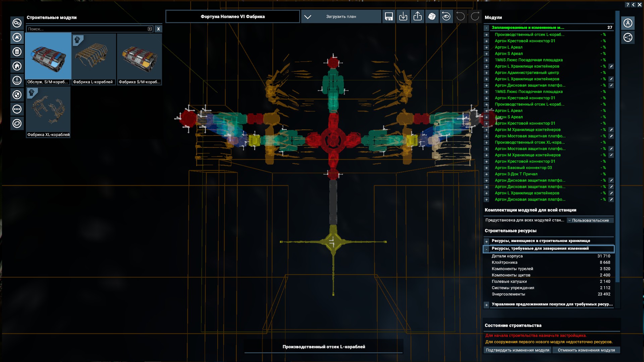Clear the module search with the X button

(158, 29)
